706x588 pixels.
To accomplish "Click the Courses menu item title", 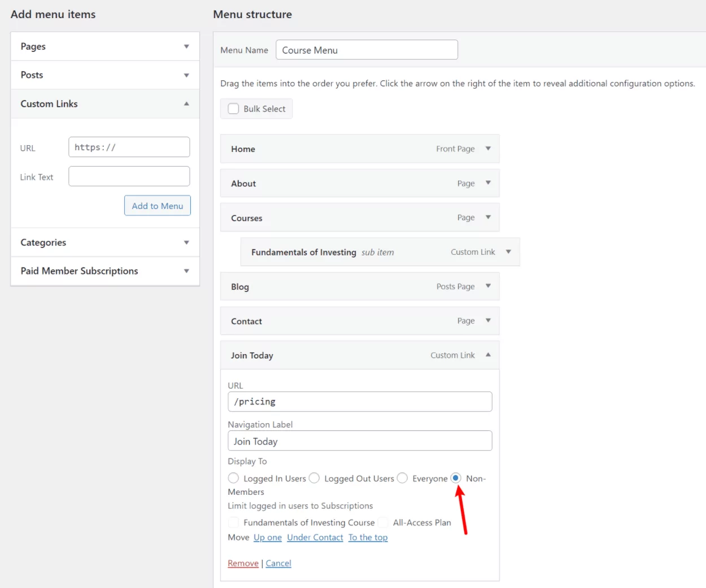I will [247, 218].
